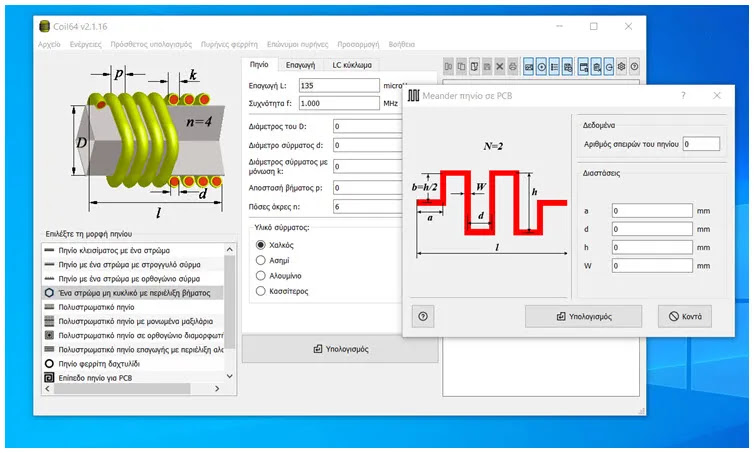Click the Κοντά button in Meander dialog
This screenshot has width=754, height=453.
(x=685, y=316)
